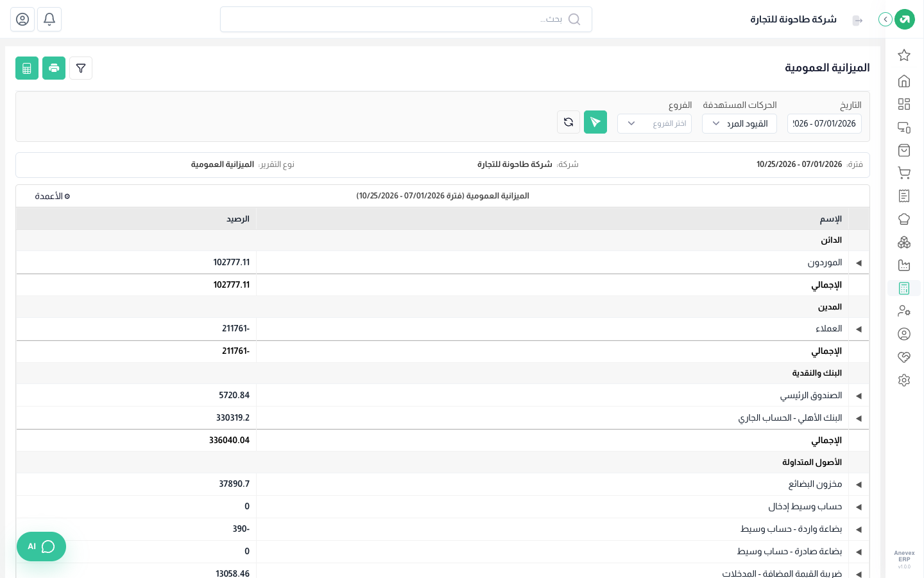Print the balance sheet report
The height and width of the screenshot is (578, 924).
[x=54, y=68]
